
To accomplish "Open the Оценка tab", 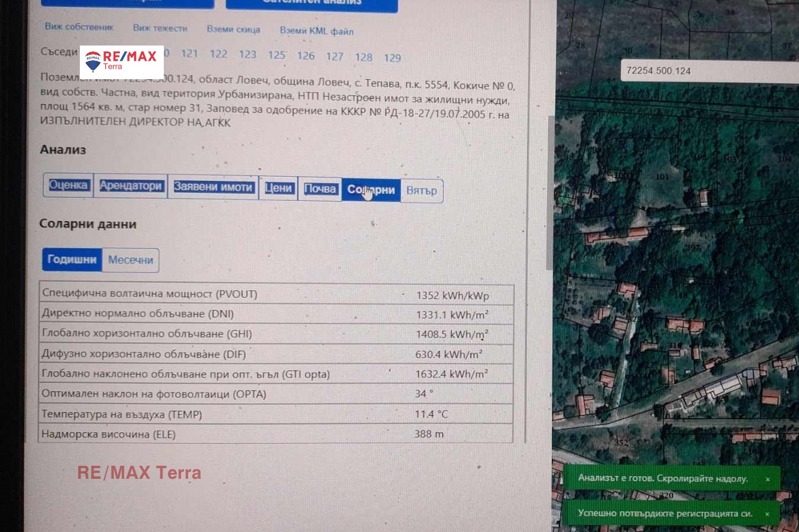I will click(x=68, y=186).
